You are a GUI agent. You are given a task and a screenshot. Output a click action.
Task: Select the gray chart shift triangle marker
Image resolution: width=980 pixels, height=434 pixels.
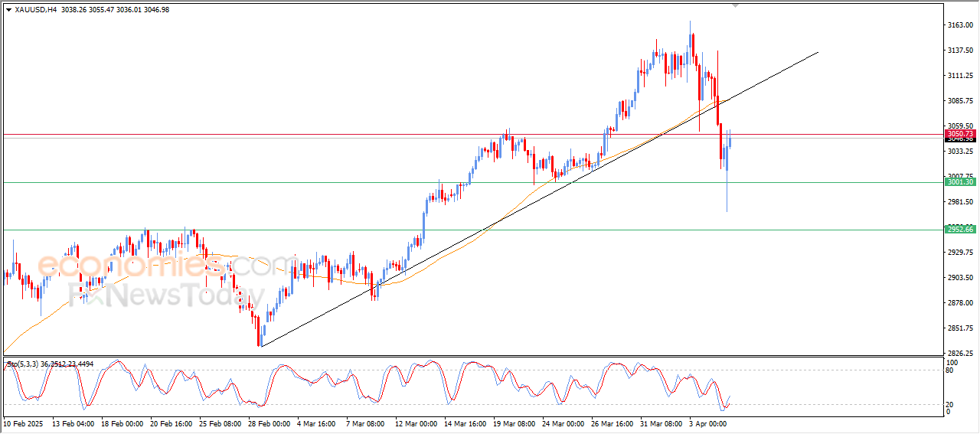[x=736, y=5]
